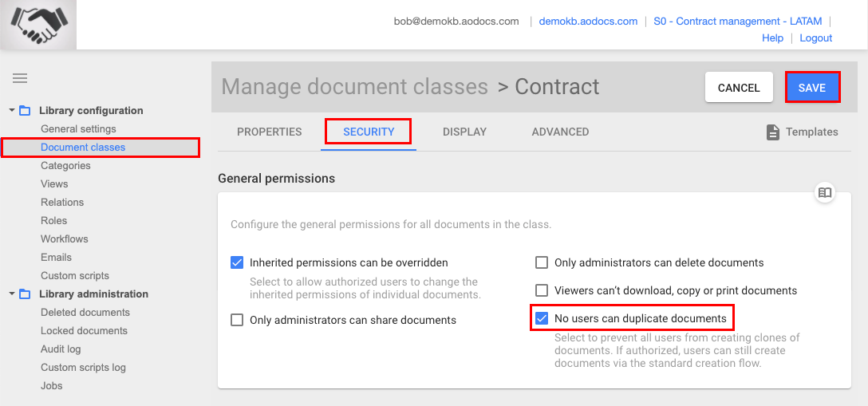
Task: Click the Cancel button
Action: (739, 88)
